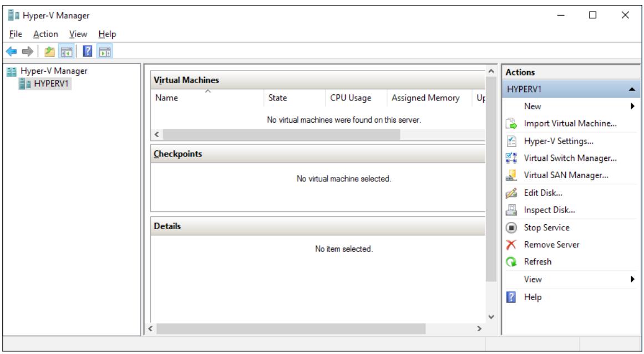Click the Details section header
Screen dimensions: 644x354
318,226
